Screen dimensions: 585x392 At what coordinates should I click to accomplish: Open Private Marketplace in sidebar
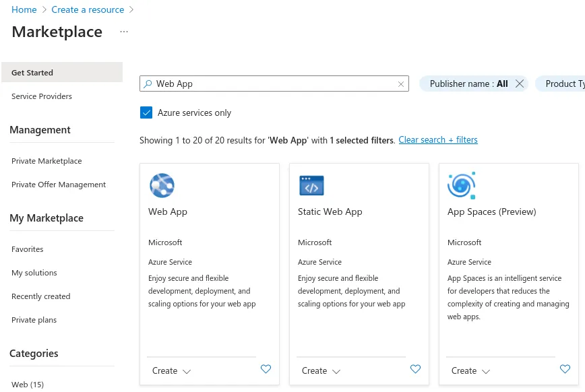47,161
